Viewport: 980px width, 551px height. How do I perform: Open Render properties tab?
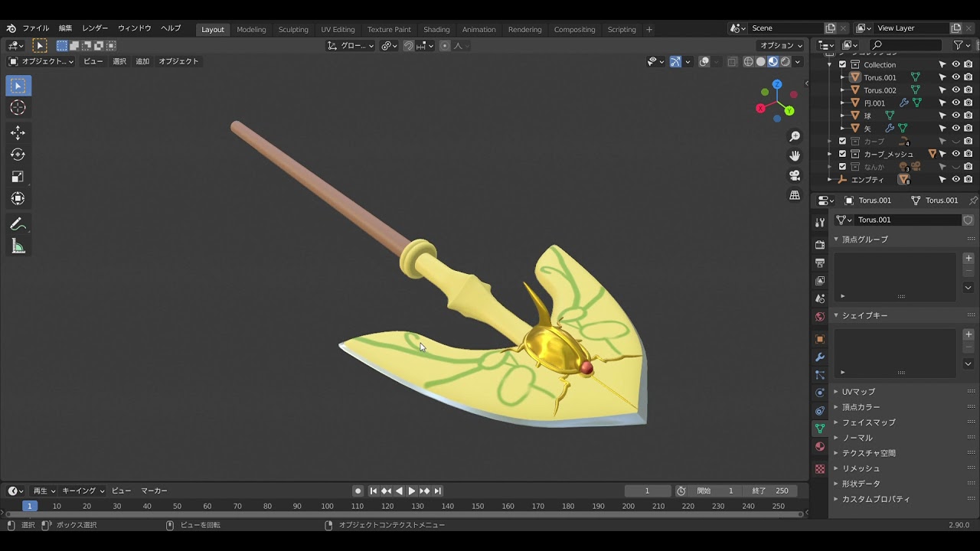pos(820,245)
